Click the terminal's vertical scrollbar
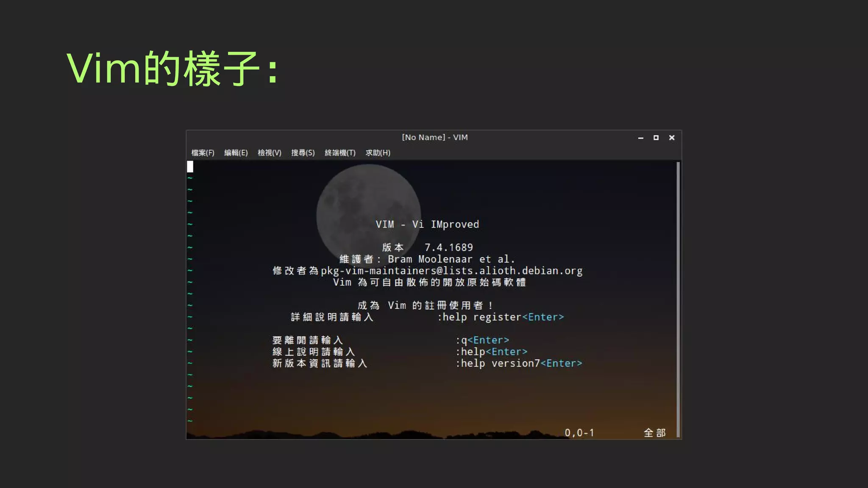Viewport: 868px width, 488px height. pyautogui.click(x=678, y=299)
